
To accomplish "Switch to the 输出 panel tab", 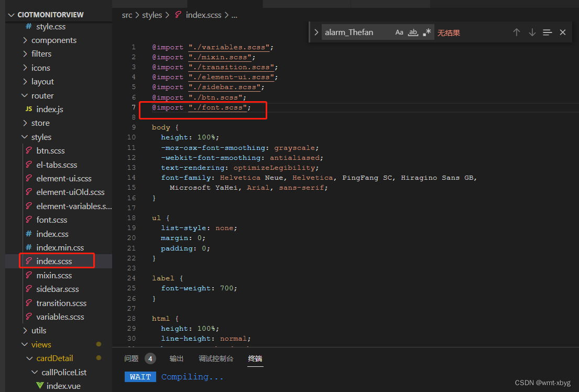I will click(177, 358).
